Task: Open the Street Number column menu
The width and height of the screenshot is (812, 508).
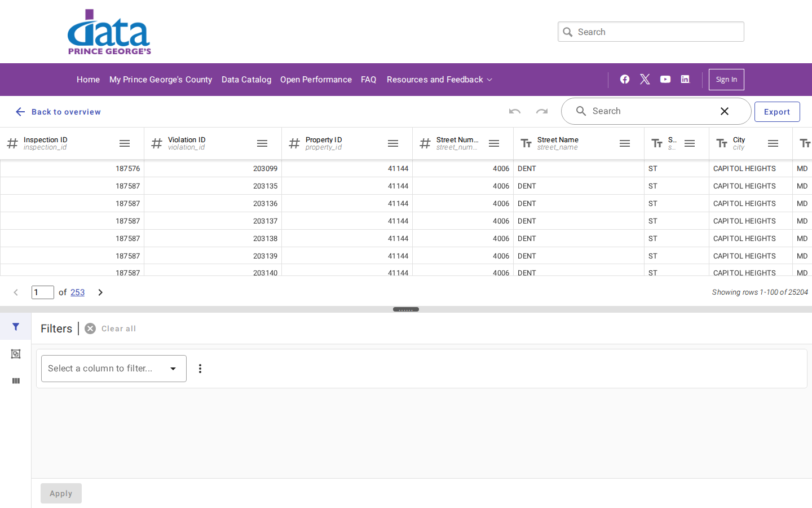Action: click(x=494, y=143)
